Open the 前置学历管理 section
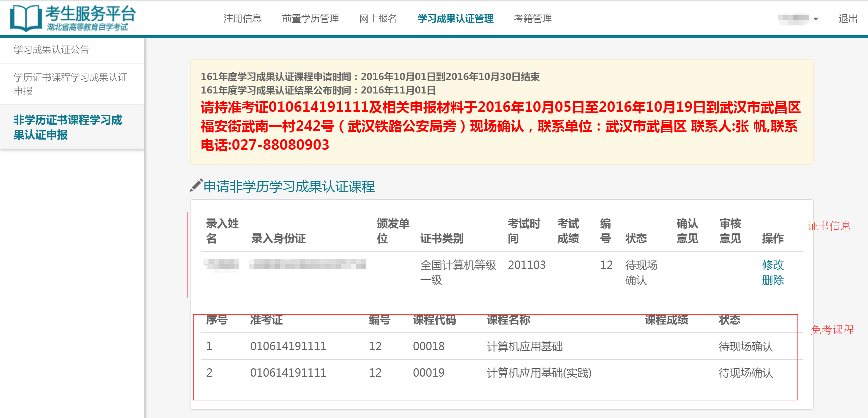This screenshot has width=868, height=418. pyautogui.click(x=311, y=19)
